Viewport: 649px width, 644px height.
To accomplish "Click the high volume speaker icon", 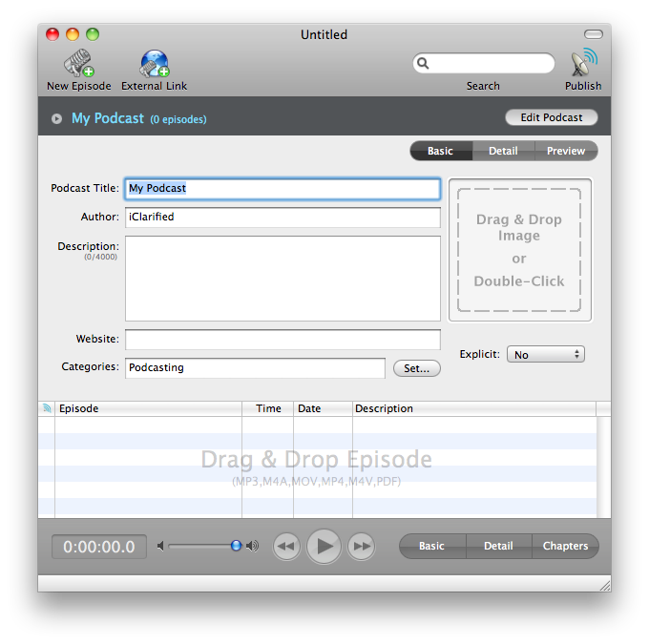I will (x=252, y=547).
